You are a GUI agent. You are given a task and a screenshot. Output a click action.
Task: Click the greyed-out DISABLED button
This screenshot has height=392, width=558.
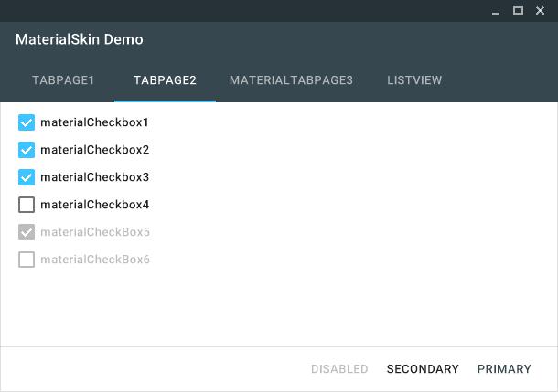click(339, 369)
